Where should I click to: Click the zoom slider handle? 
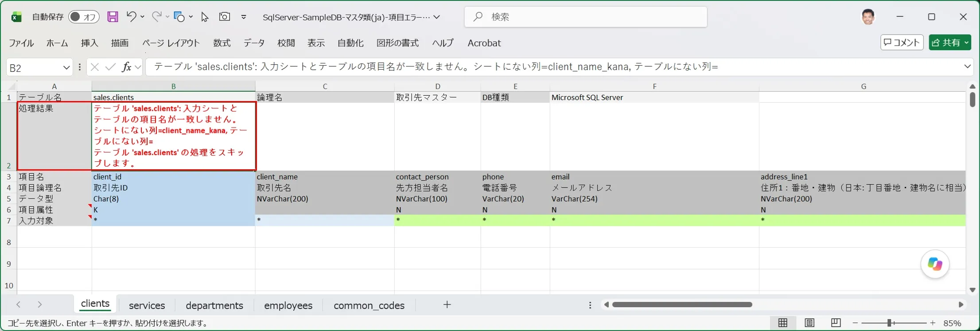click(x=889, y=323)
